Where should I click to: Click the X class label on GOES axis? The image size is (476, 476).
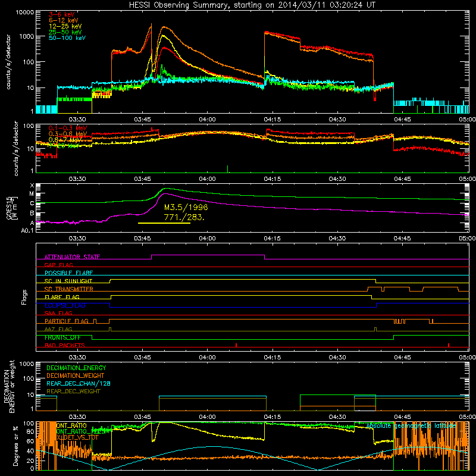click(32, 186)
